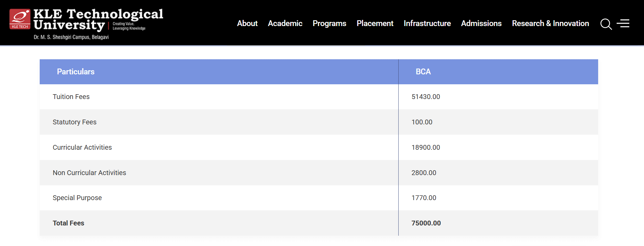Click the Special Purpose row label
The image size is (644, 246).
click(77, 198)
